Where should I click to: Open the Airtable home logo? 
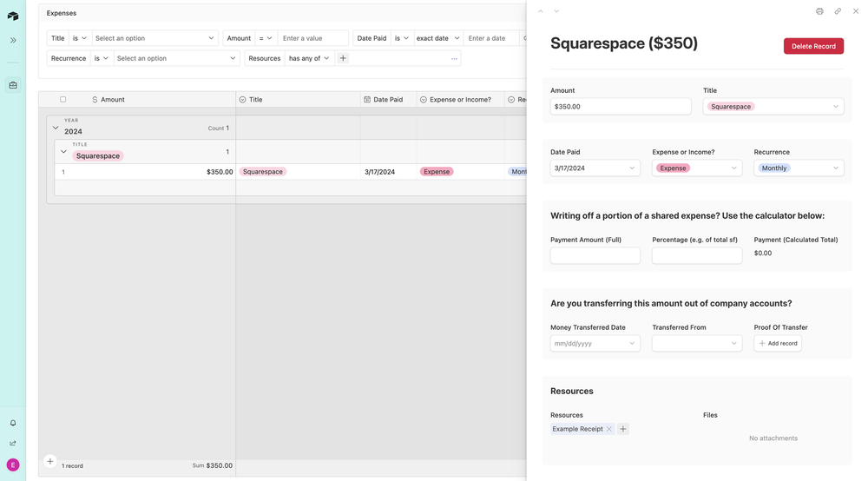(x=13, y=16)
